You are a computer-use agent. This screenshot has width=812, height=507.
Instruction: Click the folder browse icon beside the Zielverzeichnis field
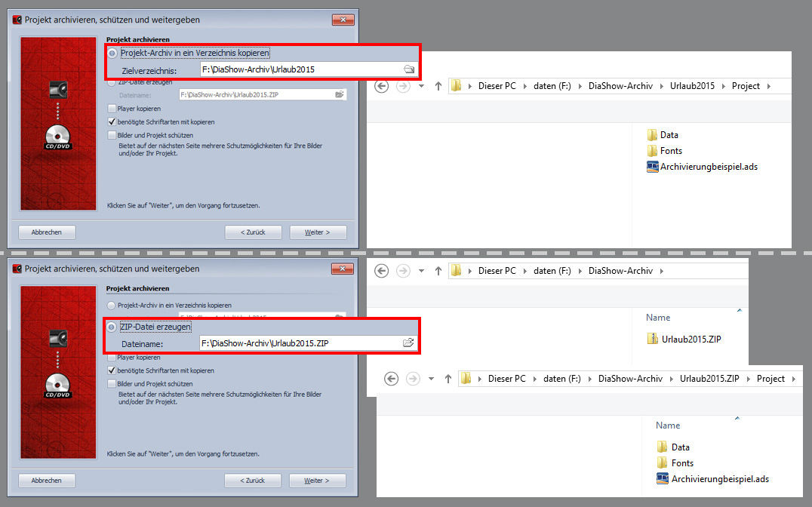[x=408, y=69]
